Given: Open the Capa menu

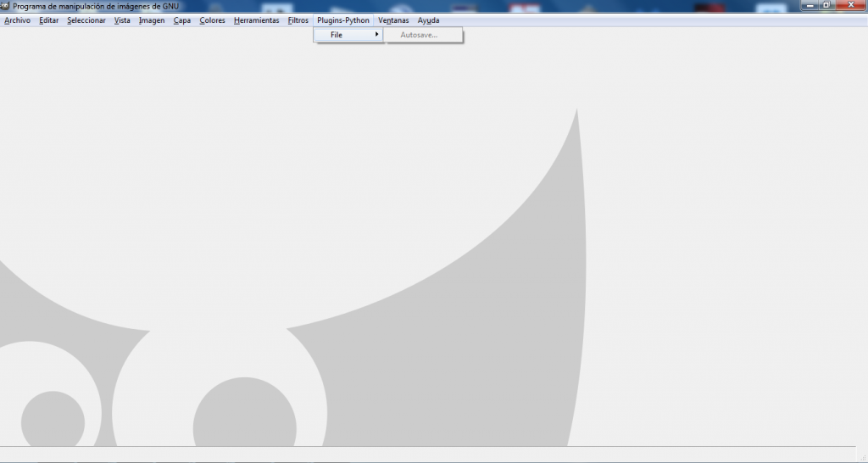Looking at the screenshot, I should (182, 20).
